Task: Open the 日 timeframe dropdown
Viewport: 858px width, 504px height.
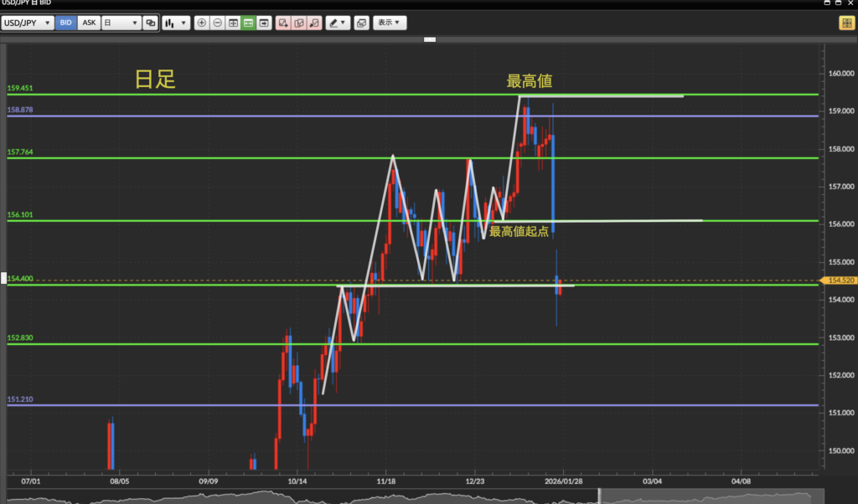Action: [121, 23]
